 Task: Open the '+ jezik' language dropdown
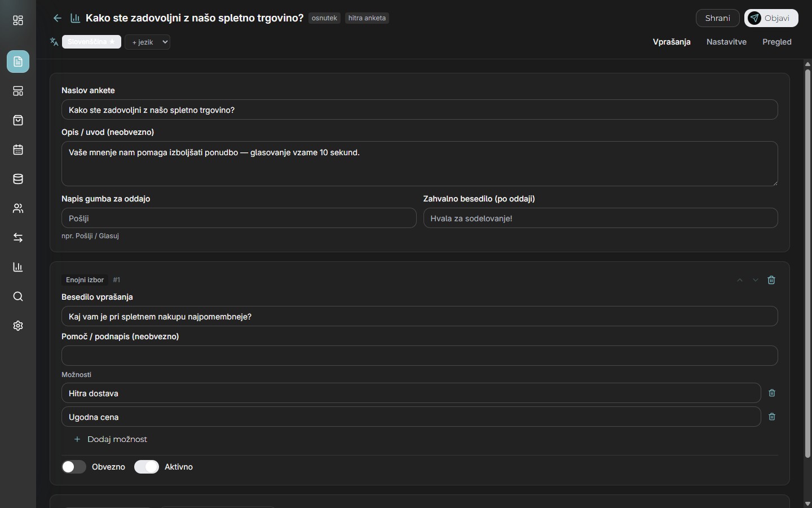pyautogui.click(x=148, y=42)
